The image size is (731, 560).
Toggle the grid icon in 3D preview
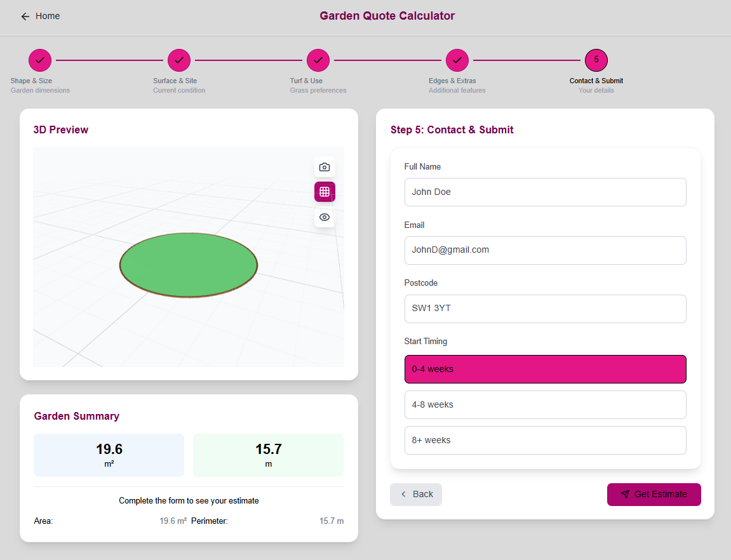(325, 192)
